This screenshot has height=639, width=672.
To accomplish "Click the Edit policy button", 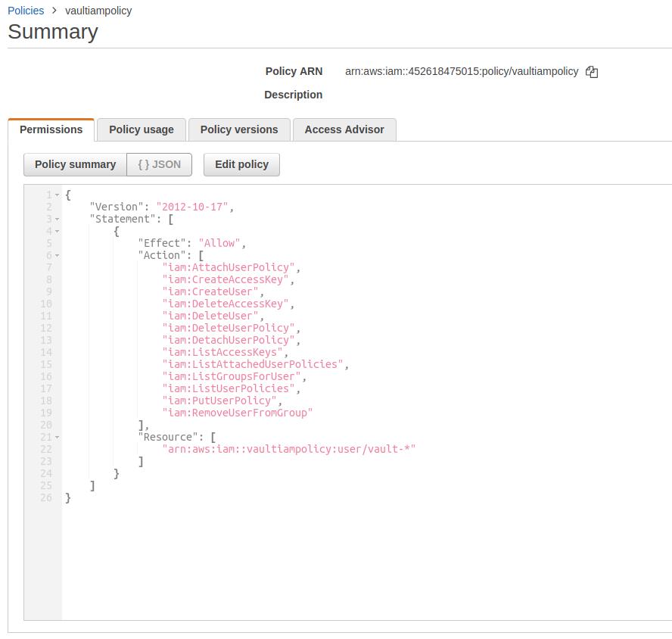I will pyautogui.click(x=241, y=165).
